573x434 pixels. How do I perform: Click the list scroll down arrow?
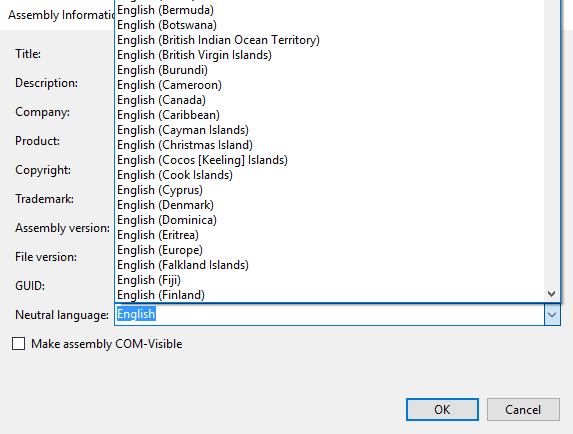pos(552,294)
